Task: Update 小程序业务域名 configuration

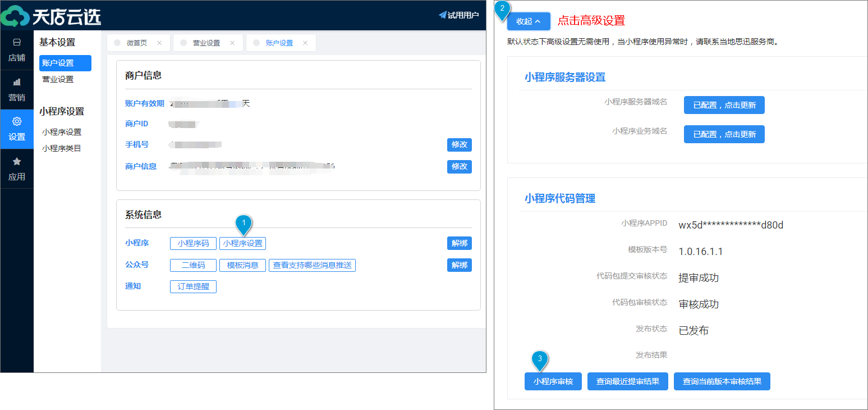Action: click(724, 134)
